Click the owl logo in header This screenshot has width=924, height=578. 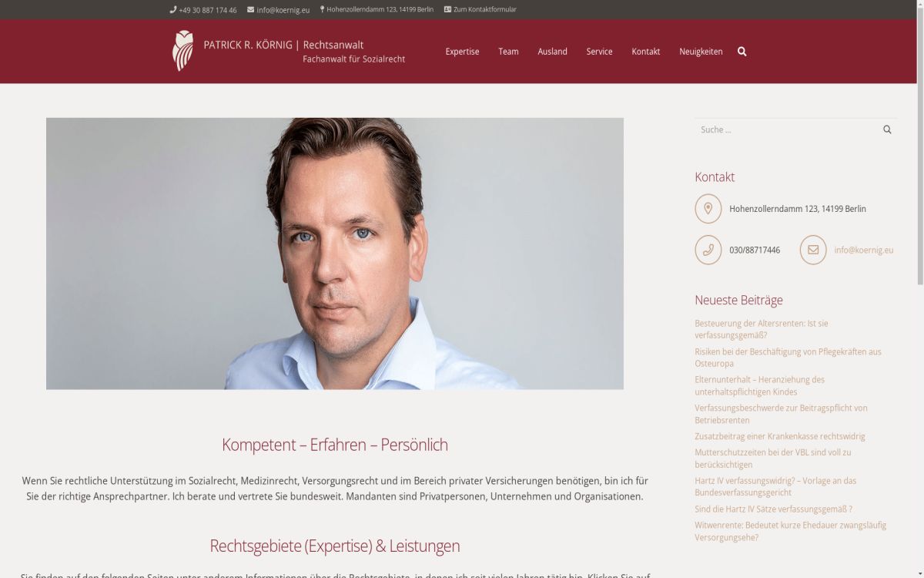(x=182, y=51)
